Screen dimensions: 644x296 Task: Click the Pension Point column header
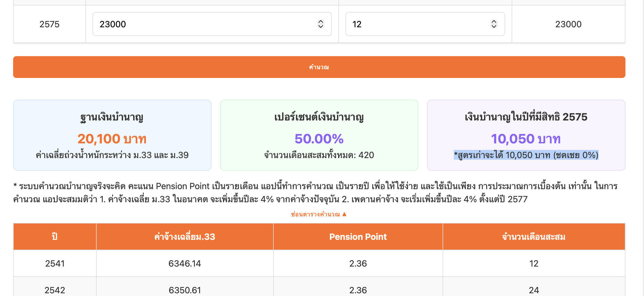point(358,237)
